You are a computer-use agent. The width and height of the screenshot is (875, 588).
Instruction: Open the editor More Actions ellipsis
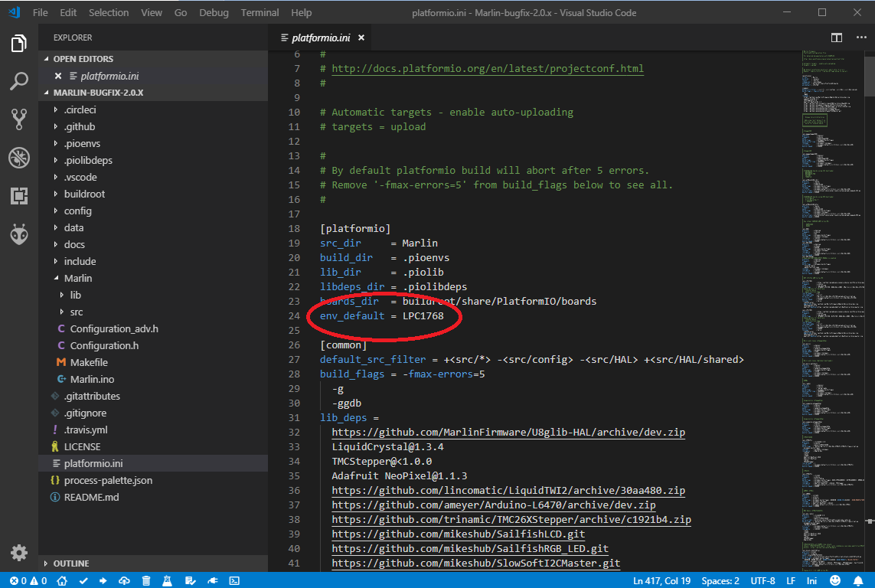point(861,38)
